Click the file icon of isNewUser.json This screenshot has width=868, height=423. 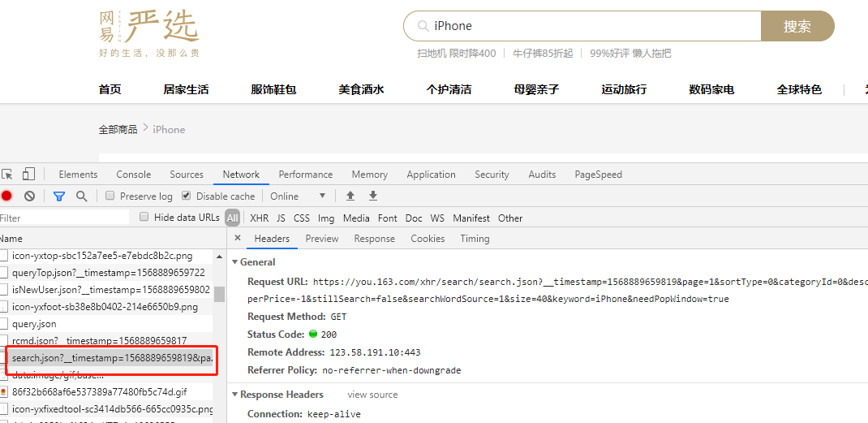tap(4, 289)
